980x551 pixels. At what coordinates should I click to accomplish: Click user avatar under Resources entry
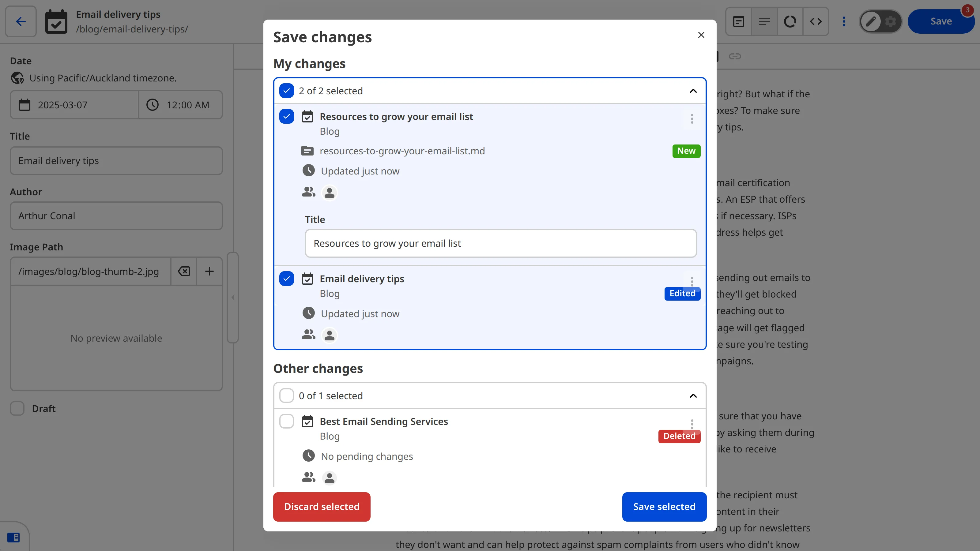tap(330, 193)
